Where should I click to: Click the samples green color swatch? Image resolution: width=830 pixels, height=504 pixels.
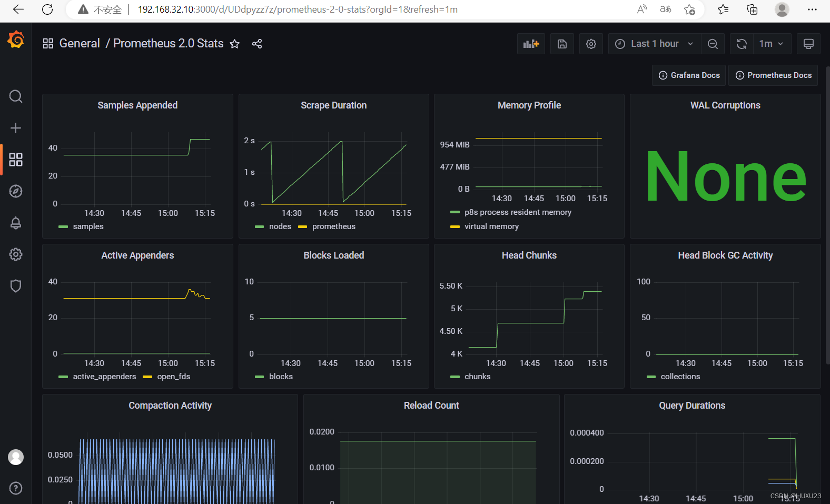click(x=63, y=227)
